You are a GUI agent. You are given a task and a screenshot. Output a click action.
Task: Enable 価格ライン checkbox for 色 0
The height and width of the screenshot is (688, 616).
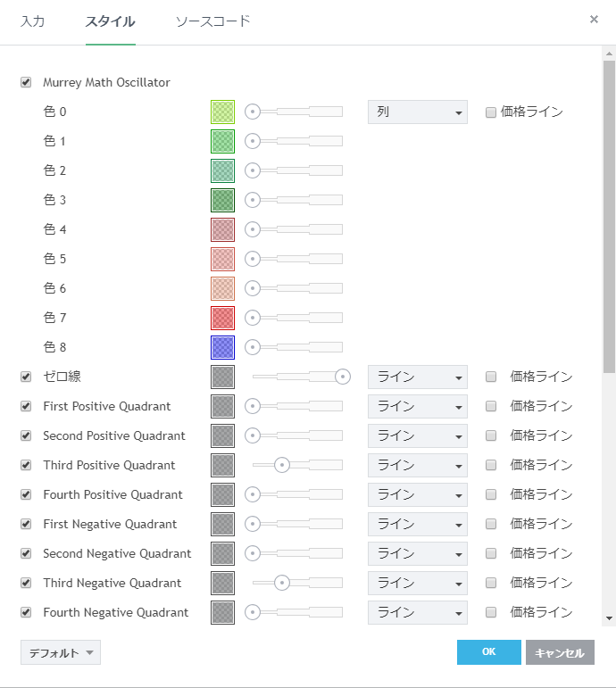click(490, 112)
